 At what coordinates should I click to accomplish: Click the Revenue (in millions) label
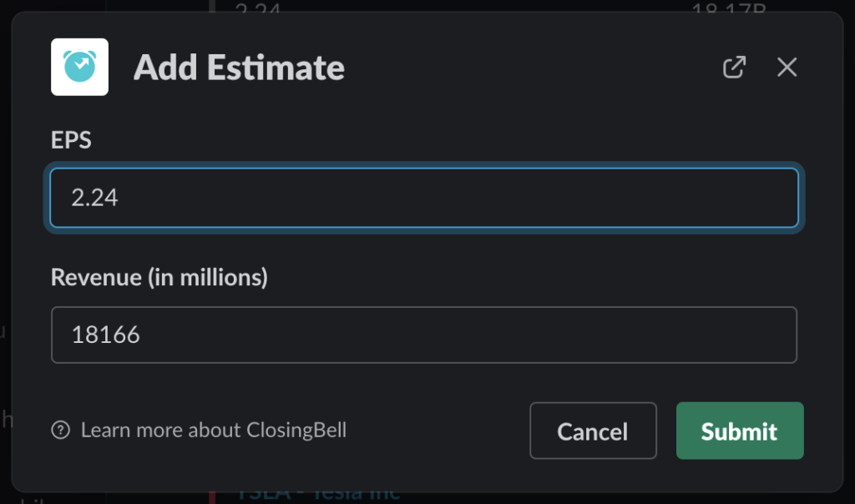tap(159, 277)
